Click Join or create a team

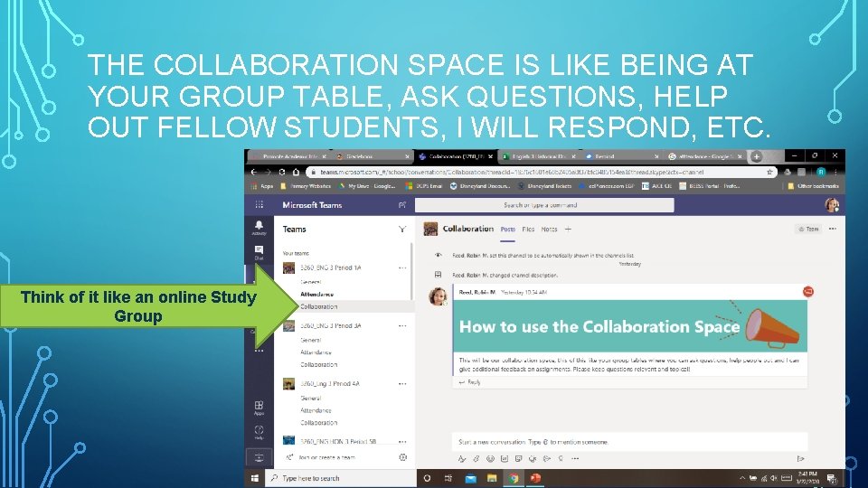pyautogui.click(x=326, y=457)
